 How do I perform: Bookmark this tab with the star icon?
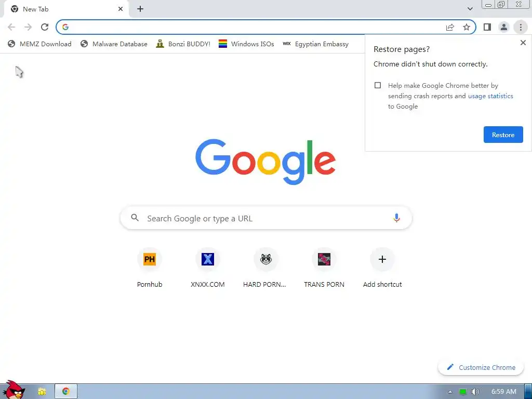(467, 27)
